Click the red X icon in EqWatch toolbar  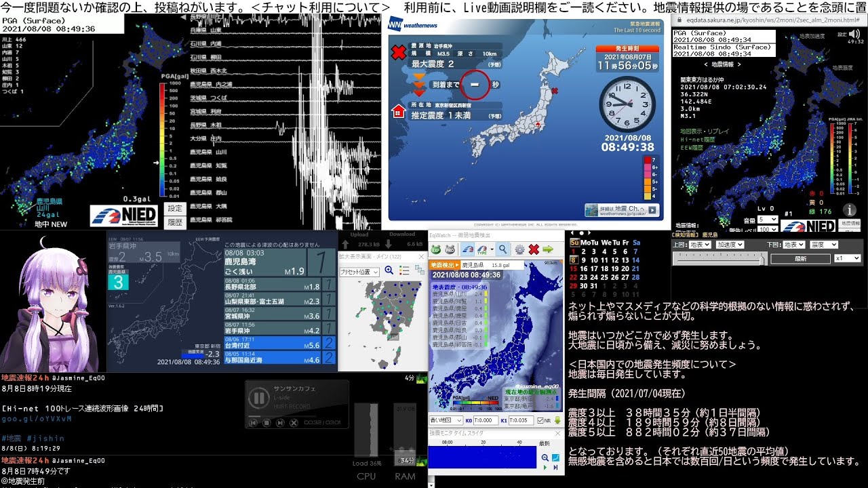[x=534, y=249]
